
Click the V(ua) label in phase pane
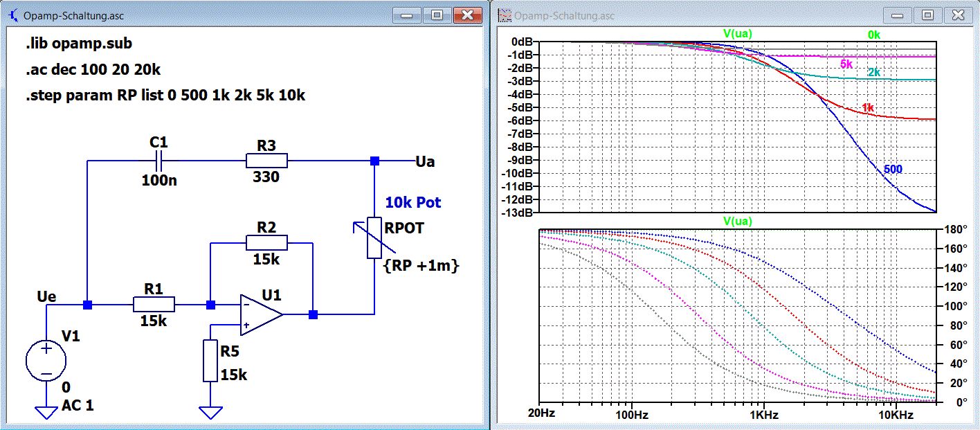[737, 221]
